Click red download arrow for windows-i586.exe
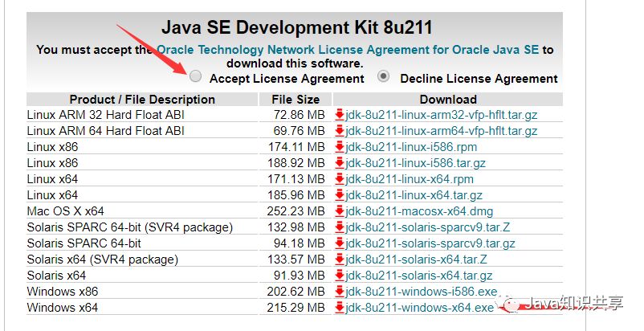 pyautogui.click(x=339, y=291)
